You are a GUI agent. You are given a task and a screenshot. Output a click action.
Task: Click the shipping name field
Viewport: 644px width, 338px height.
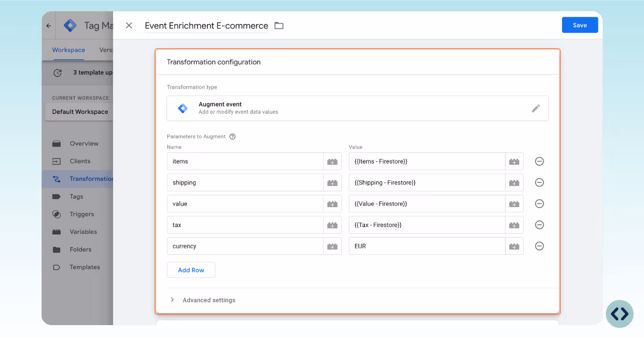click(245, 182)
